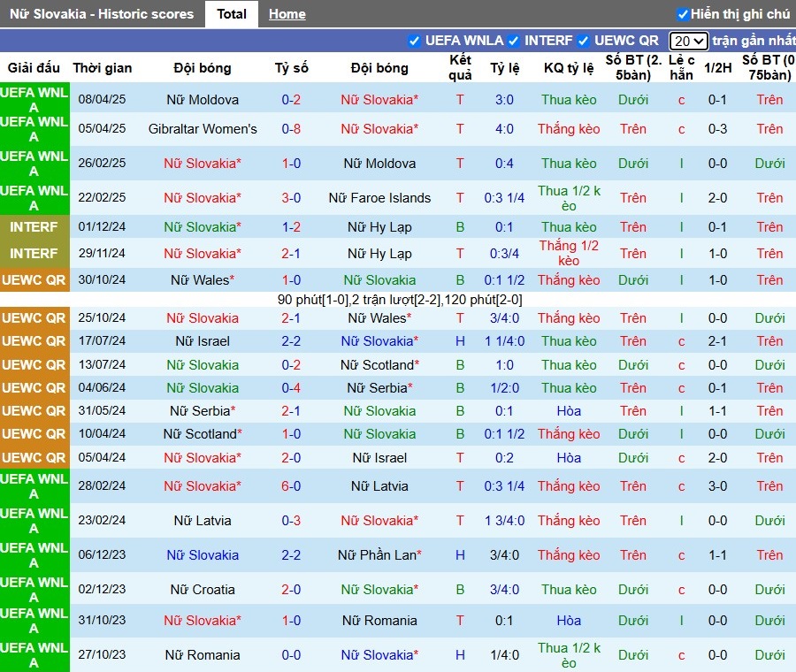The image size is (796, 672).
Task: Click the Hòa result on 31/10/23 row
Action: click(569, 621)
